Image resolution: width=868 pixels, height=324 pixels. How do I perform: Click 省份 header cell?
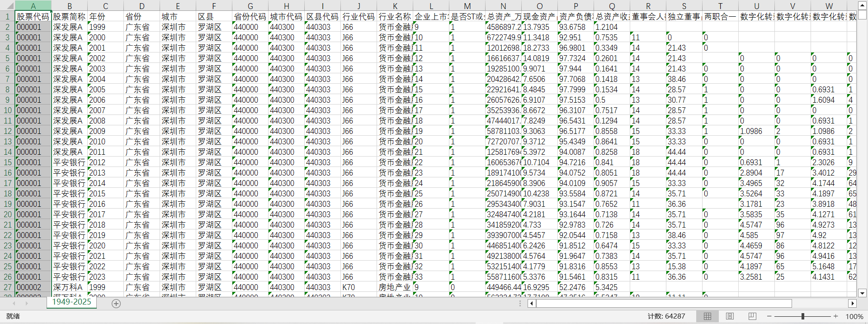[142, 16]
